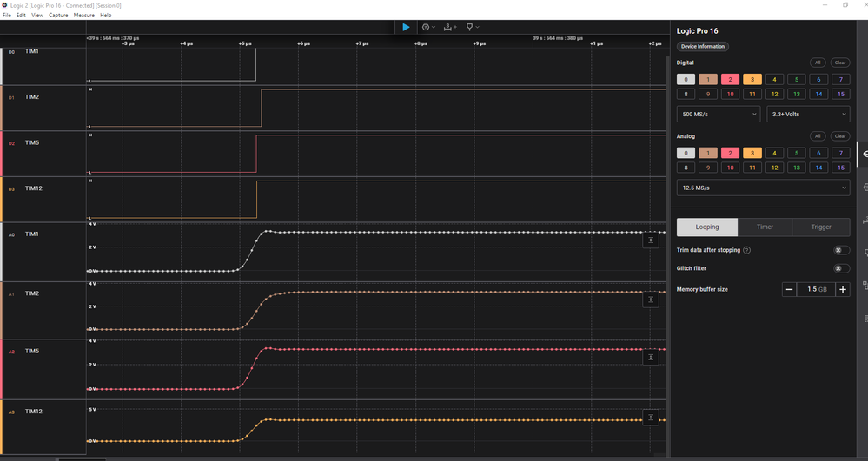This screenshot has height=461, width=868.
Task: Click vertical scale icon on A3 TIM12 channel
Action: 651,418
